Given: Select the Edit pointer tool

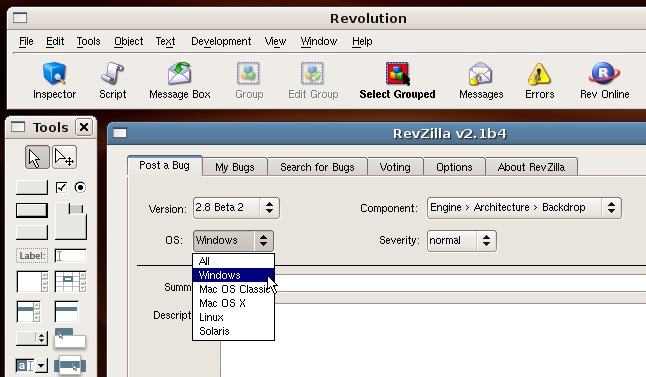Looking at the screenshot, I should 64,157.
